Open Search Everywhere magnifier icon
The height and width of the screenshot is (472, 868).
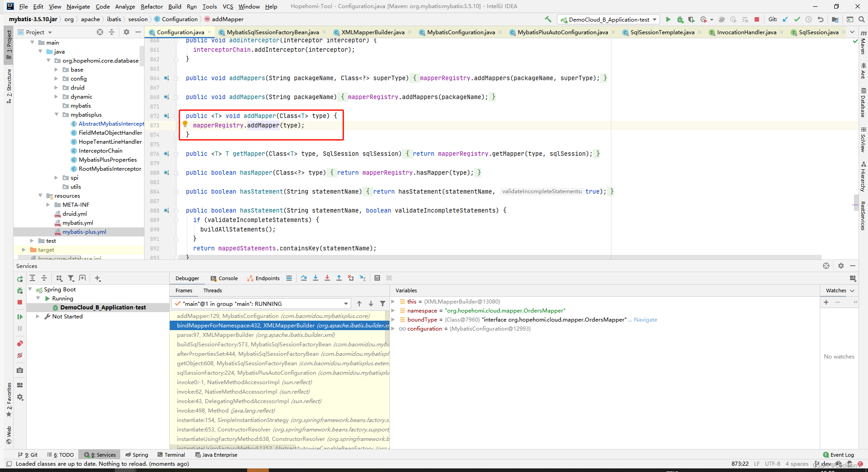861,19
